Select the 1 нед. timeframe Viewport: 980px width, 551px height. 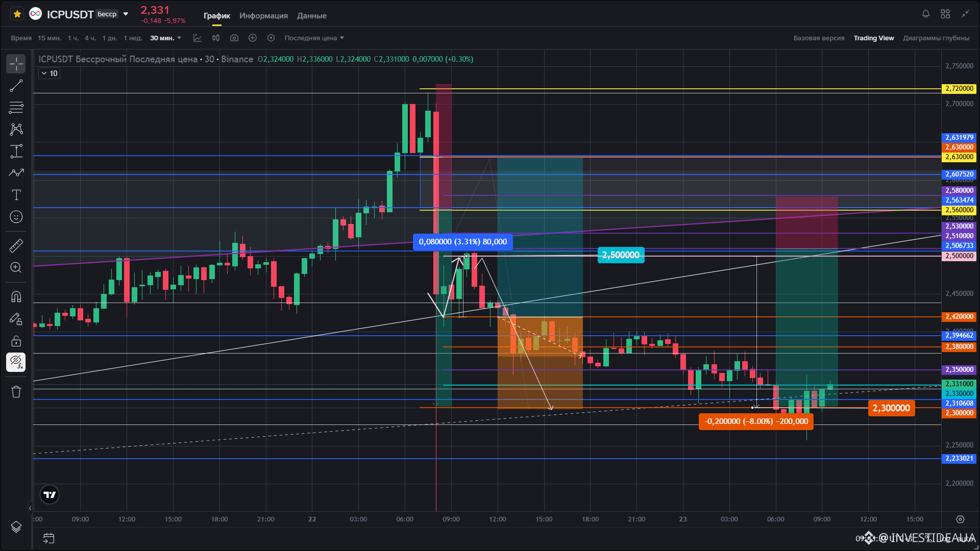pos(133,38)
